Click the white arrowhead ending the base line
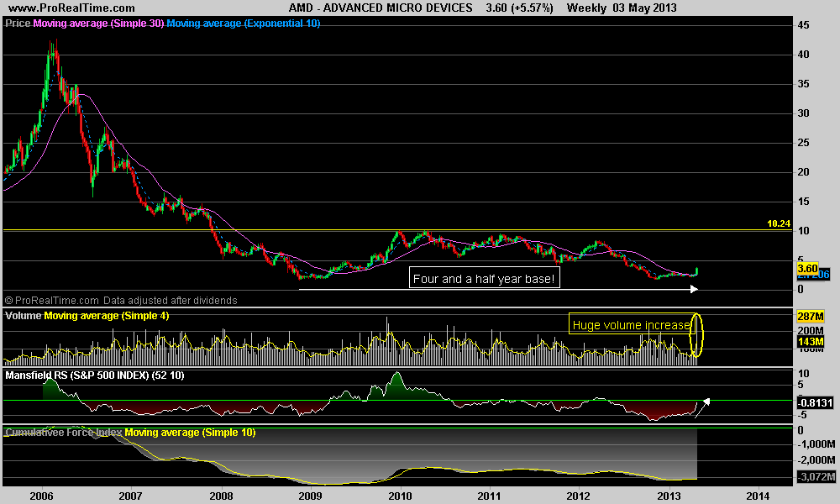Viewport: 840px width, 504px height. [693, 290]
